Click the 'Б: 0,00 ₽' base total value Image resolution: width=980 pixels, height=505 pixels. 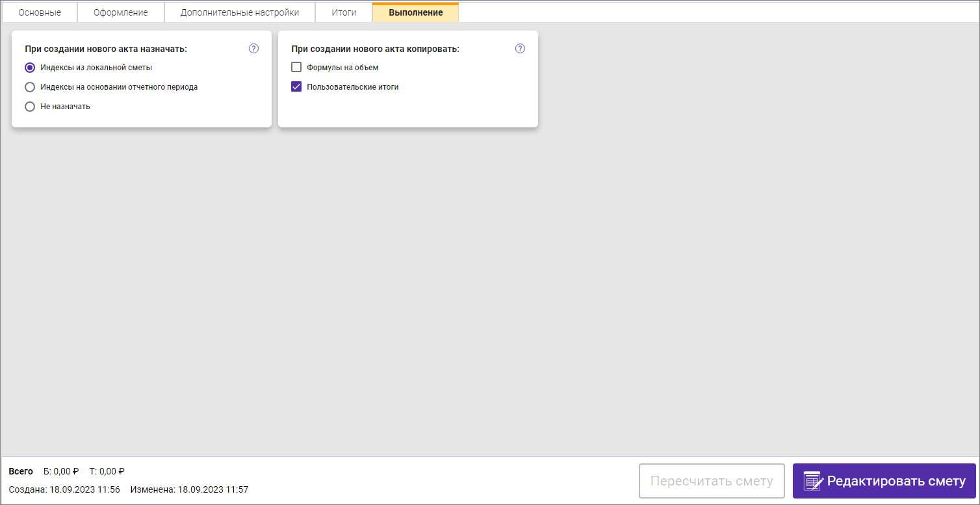(x=61, y=472)
